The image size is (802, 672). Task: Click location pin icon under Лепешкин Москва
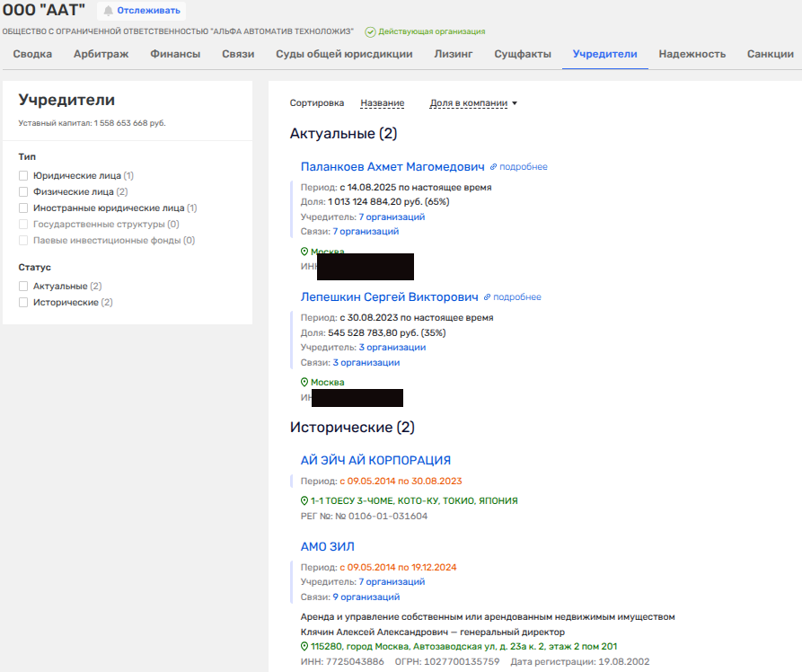[x=304, y=383]
